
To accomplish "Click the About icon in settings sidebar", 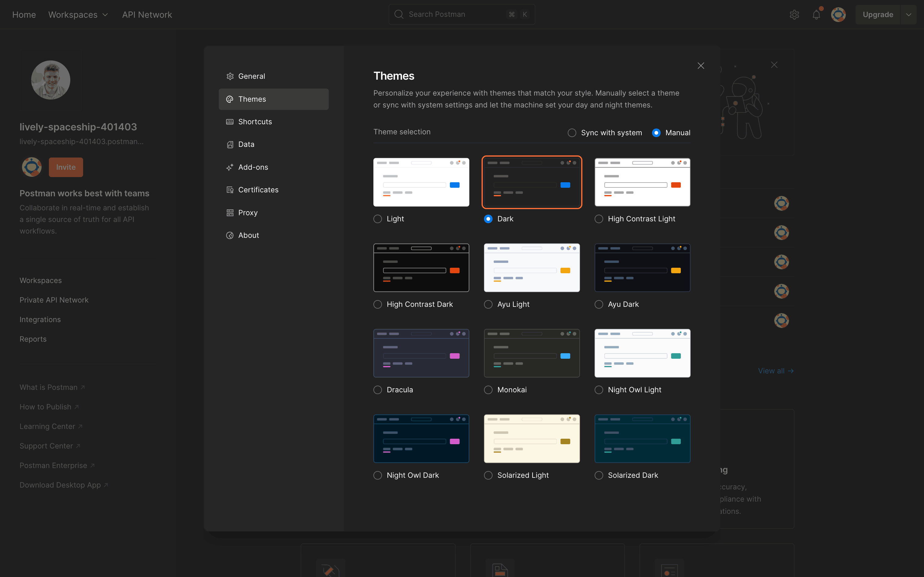I will (x=229, y=235).
